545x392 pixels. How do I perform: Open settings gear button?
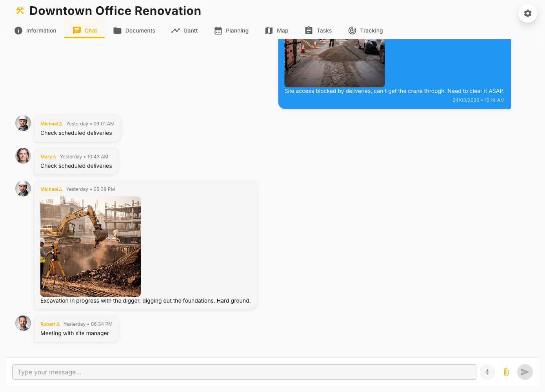(x=527, y=13)
